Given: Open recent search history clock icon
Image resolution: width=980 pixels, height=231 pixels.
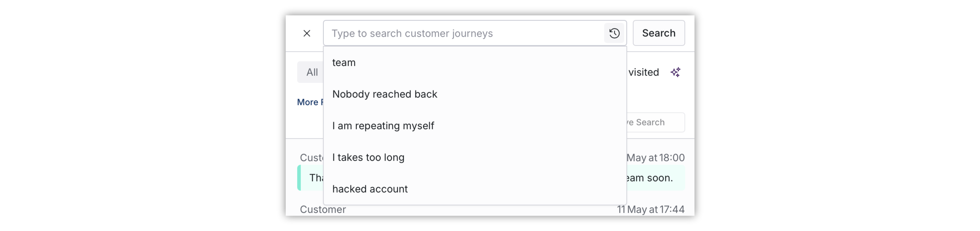Looking at the screenshot, I should click(614, 33).
